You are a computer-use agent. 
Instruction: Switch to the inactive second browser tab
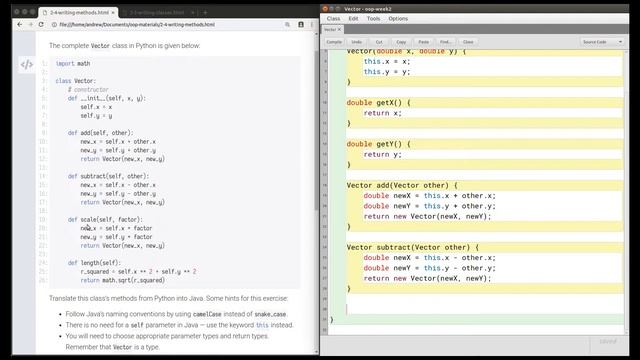click(157, 13)
